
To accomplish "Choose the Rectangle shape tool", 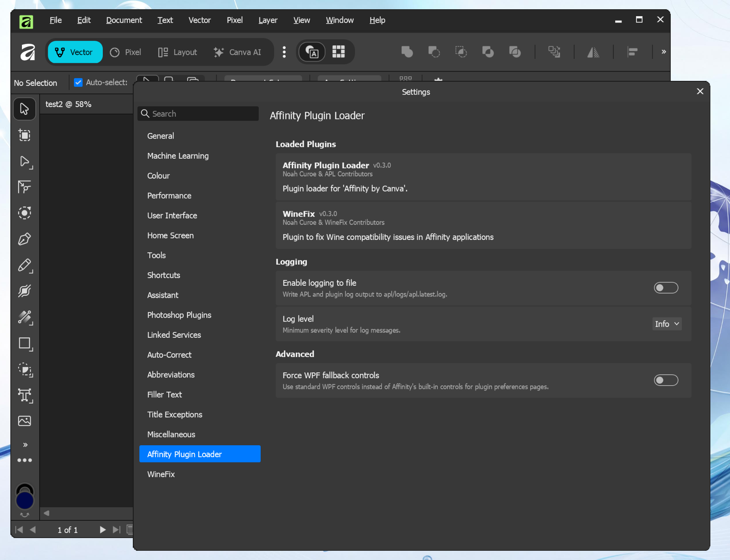I will pyautogui.click(x=24, y=343).
